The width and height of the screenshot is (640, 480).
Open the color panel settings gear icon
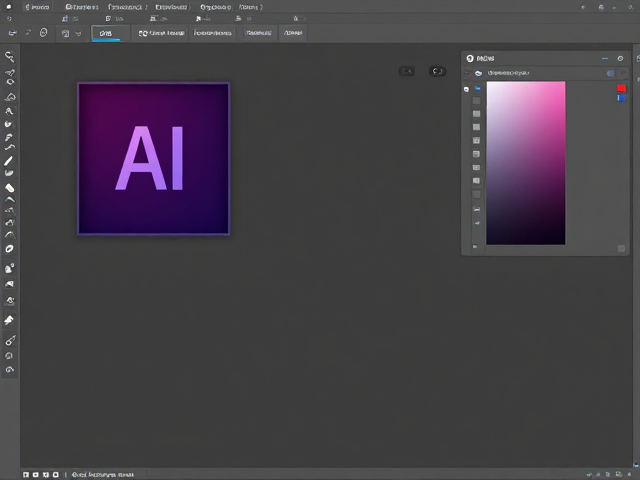[x=620, y=58]
